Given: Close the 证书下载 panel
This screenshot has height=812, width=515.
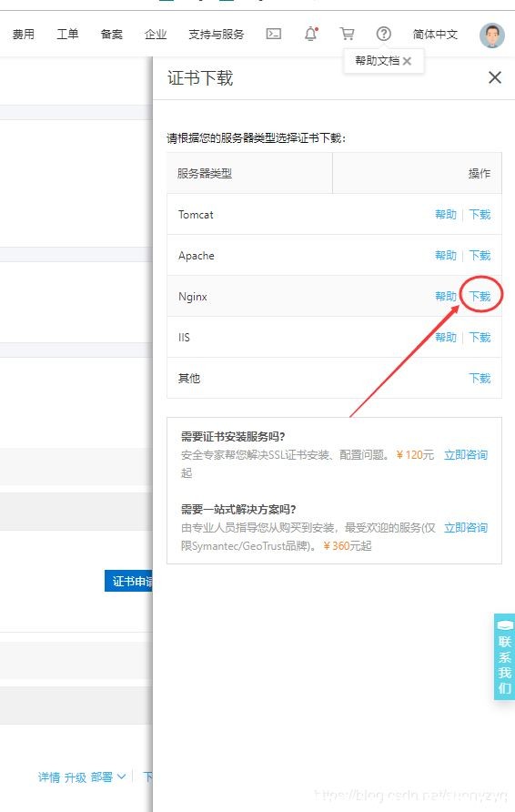Looking at the screenshot, I should click(495, 77).
